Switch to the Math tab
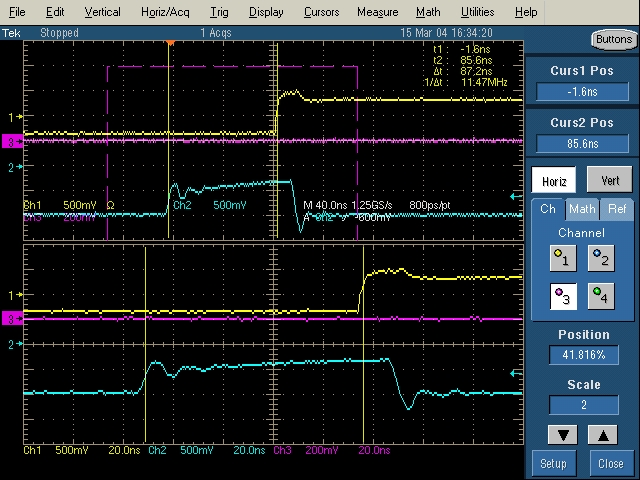Viewport: 640px width, 480px height. [582, 209]
